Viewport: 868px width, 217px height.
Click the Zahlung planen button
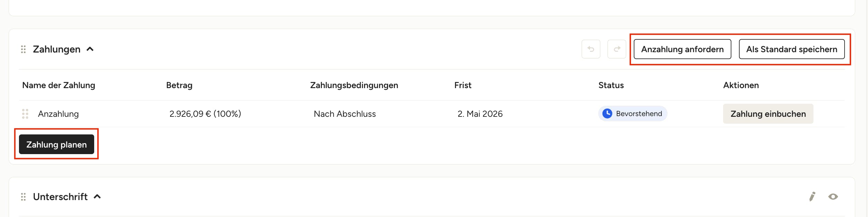pos(57,144)
